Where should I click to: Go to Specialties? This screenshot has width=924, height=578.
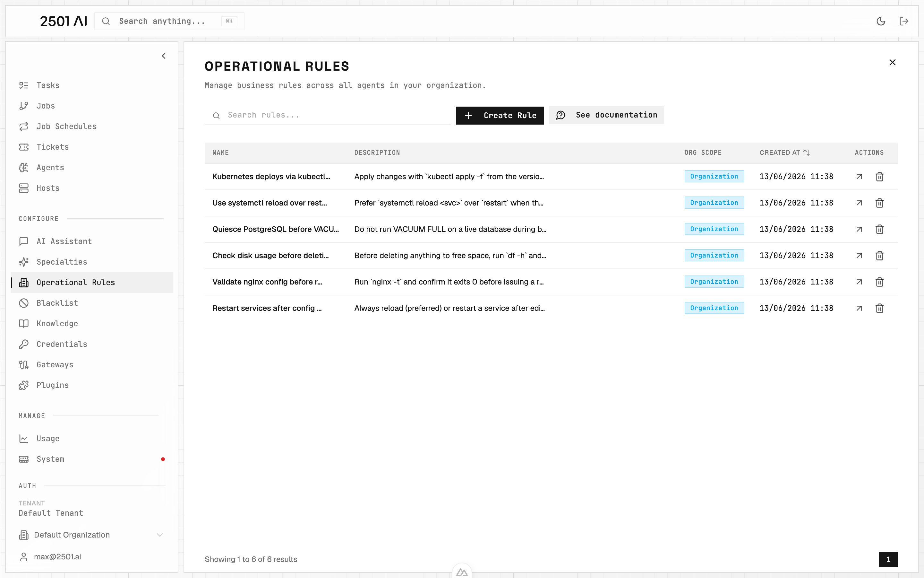pos(92,262)
